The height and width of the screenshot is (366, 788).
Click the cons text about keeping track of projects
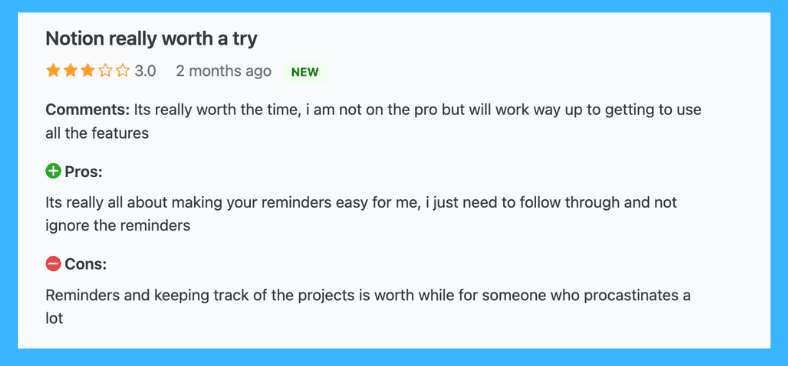368,307
